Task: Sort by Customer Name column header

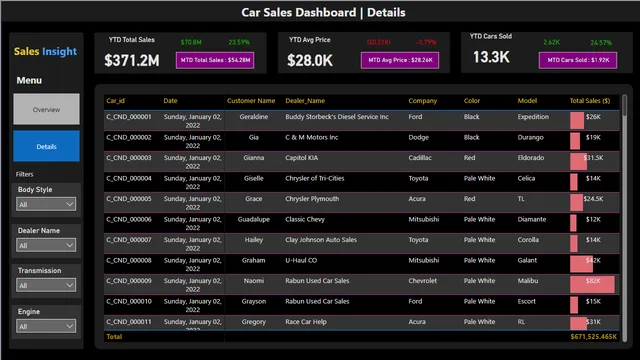Action: click(x=251, y=101)
